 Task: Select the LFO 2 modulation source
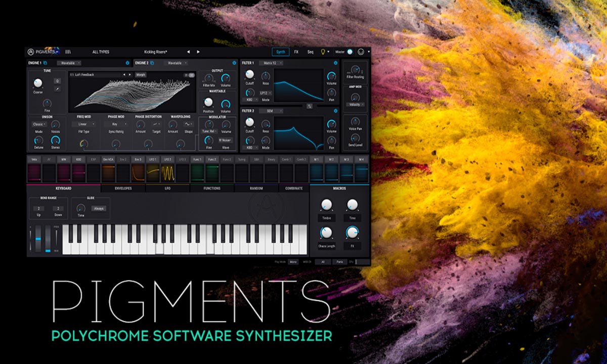click(x=167, y=159)
